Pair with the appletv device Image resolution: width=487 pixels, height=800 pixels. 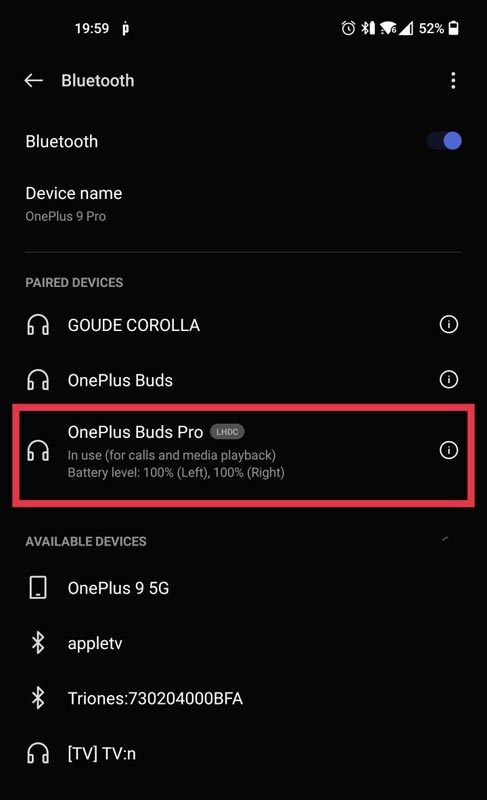tap(243, 643)
